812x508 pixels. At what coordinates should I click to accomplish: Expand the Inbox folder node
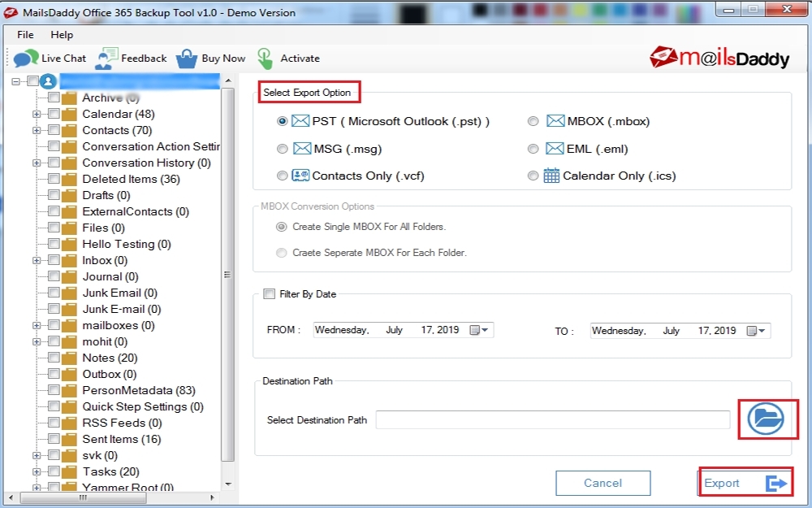coord(37,260)
